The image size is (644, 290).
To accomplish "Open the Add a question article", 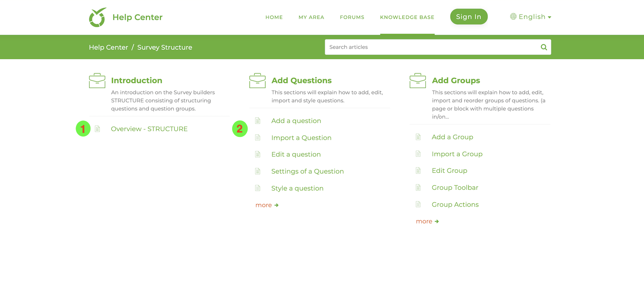I will [x=296, y=121].
